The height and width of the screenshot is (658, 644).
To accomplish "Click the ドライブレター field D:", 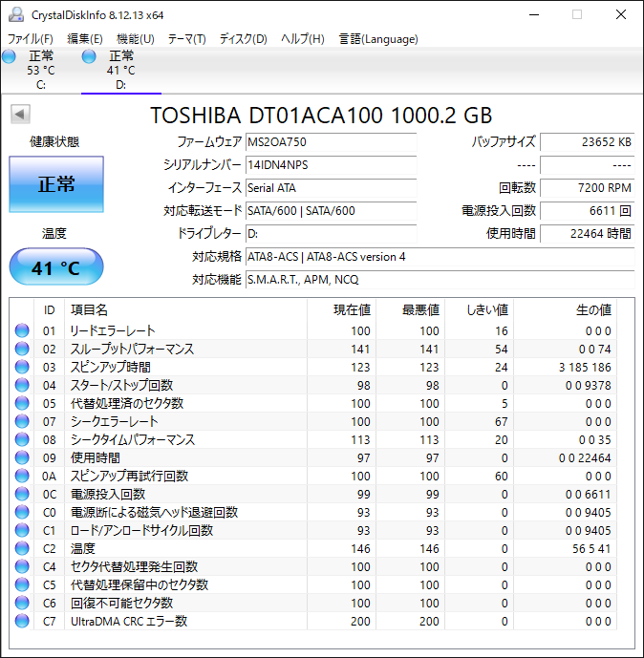I will point(331,233).
